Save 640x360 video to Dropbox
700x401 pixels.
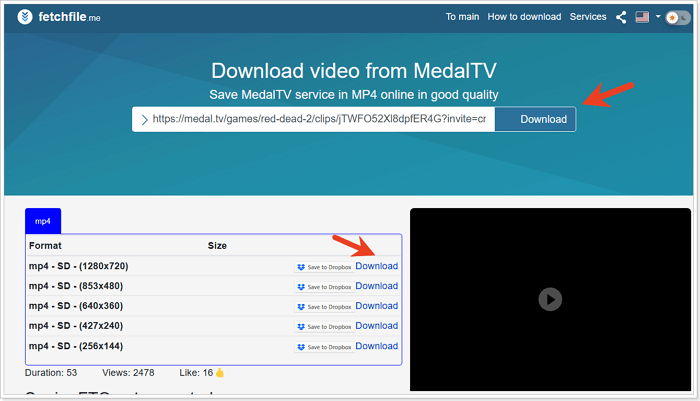325,307
